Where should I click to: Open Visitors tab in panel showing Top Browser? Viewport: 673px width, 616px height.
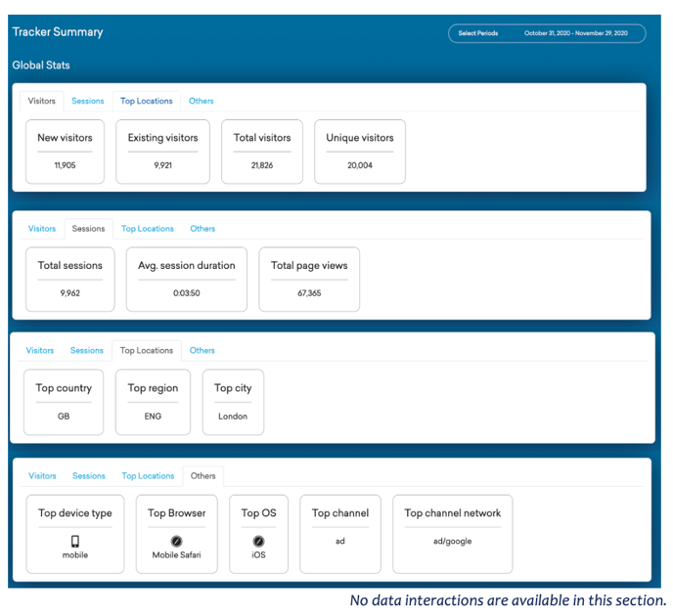coord(42,476)
